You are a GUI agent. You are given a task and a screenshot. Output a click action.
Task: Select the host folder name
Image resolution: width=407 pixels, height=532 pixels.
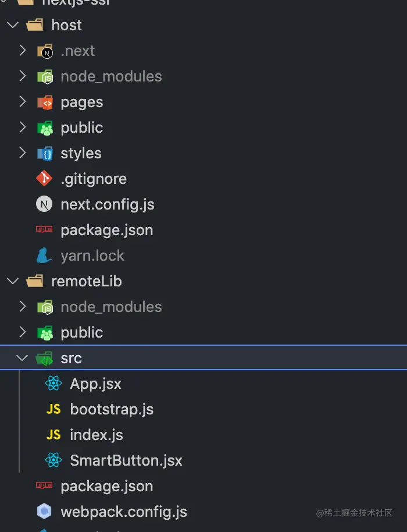coord(67,25)
